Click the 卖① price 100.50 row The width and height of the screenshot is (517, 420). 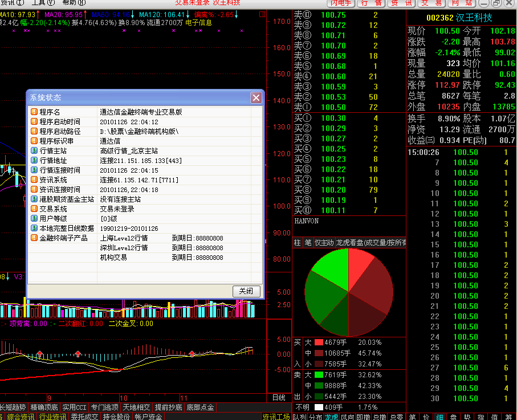pos(349,107)
